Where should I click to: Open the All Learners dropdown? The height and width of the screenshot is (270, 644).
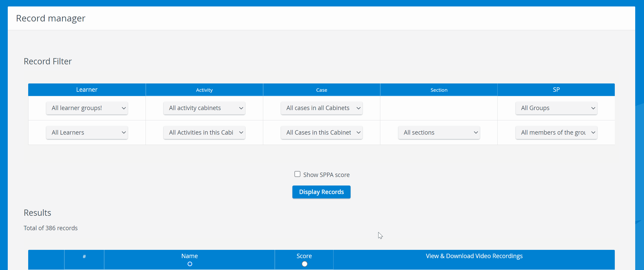tap(87, 133)
